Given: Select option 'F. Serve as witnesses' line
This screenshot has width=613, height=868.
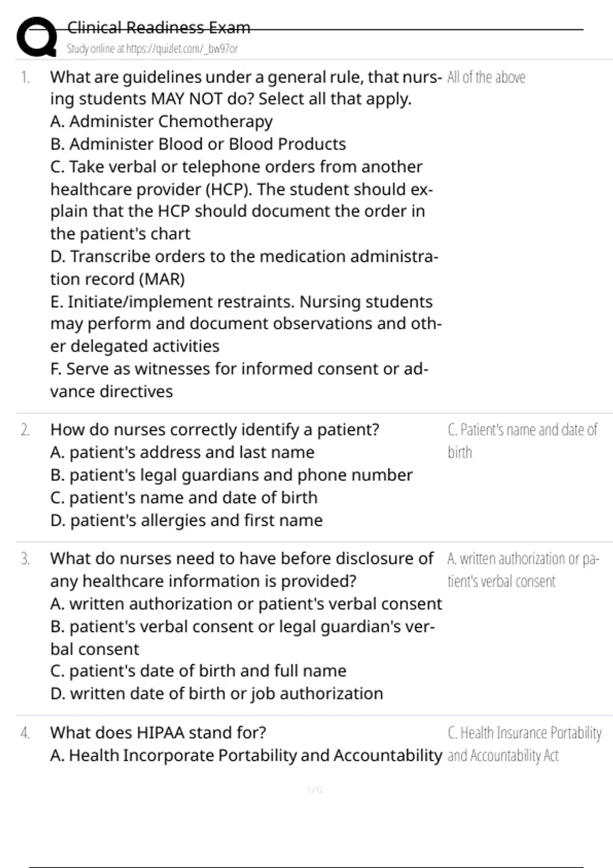Looking at the screenshot, I should [x=239, y=380].
